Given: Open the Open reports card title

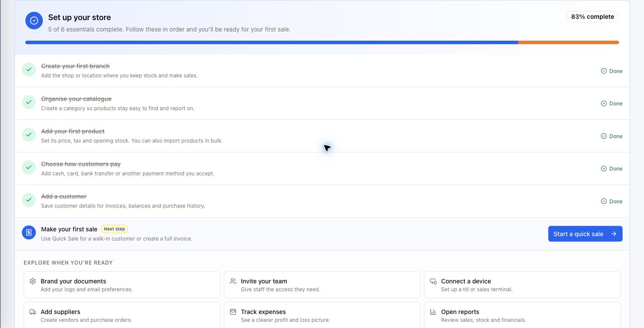Looking at the screenshot, I should pos(460,312).
